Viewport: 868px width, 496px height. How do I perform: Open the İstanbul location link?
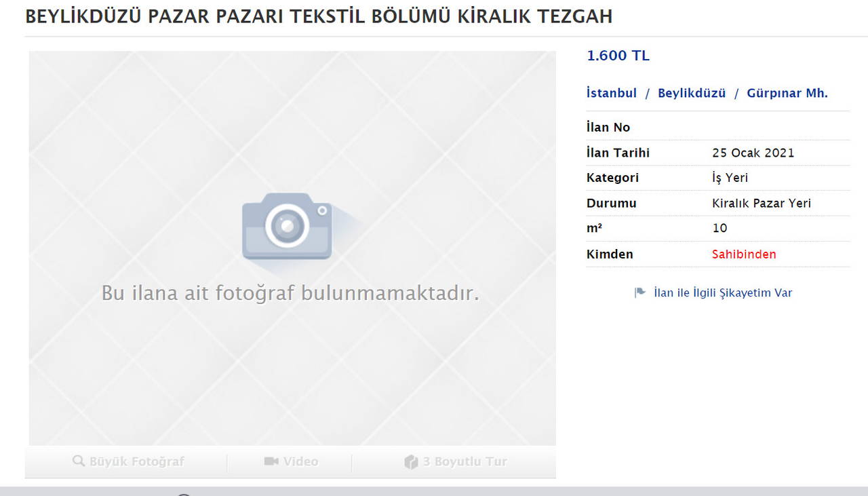611,94
